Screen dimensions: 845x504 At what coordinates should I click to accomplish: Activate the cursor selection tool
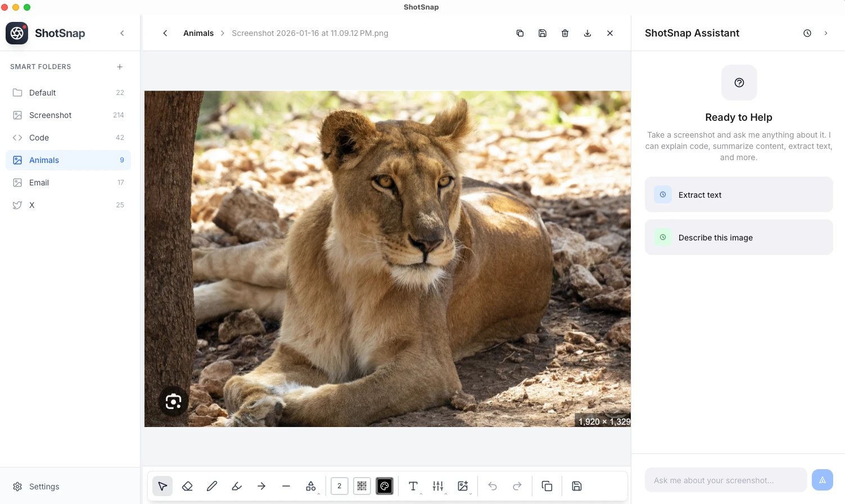(162, 486)
